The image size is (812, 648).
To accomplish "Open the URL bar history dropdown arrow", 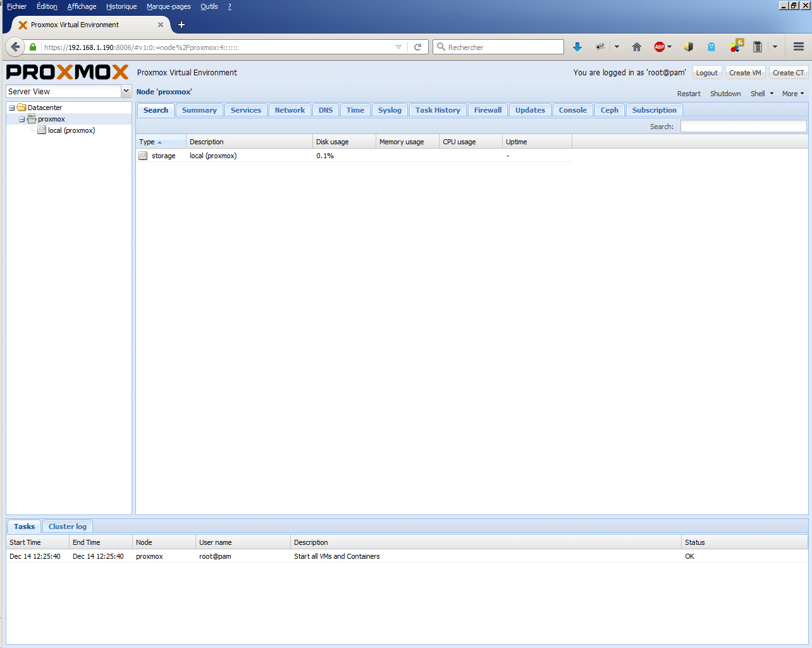I will (x=398, y=47).
